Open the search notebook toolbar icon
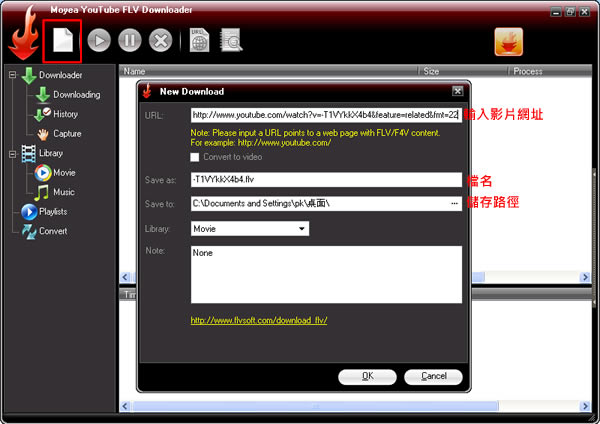The image size is (600, 424). coord(231,40)
